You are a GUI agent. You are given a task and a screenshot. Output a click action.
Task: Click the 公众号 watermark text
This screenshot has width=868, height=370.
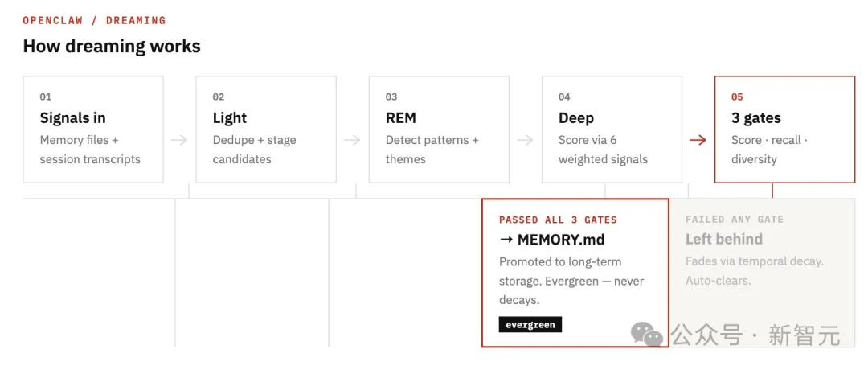coord(707,335)
